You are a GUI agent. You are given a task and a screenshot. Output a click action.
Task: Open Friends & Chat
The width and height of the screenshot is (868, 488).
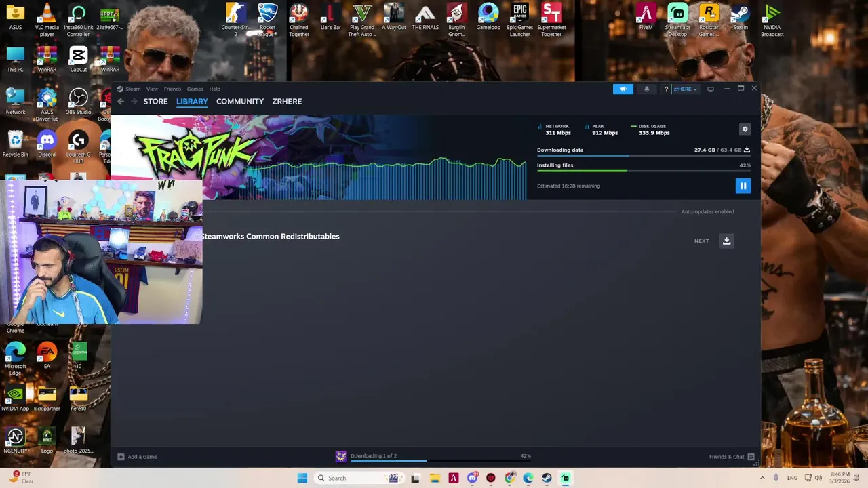(x=732, y=457)
